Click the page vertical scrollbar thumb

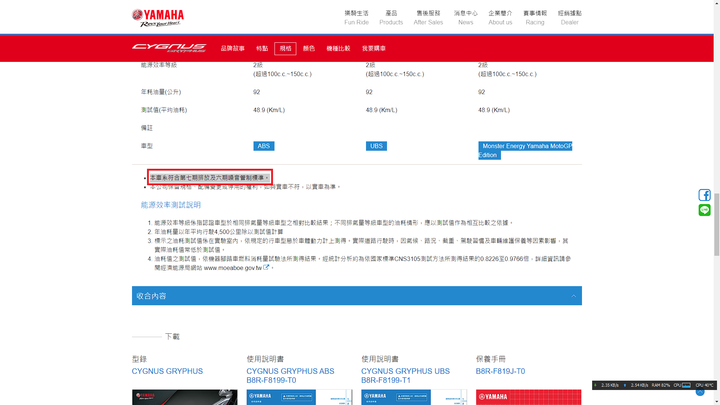tap(716, 225)
